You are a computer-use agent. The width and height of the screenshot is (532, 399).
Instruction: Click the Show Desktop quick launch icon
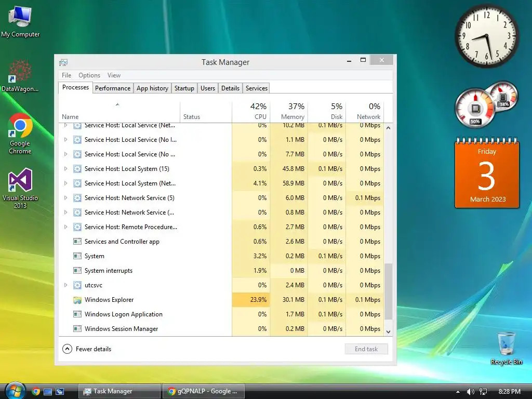point(48,392)
